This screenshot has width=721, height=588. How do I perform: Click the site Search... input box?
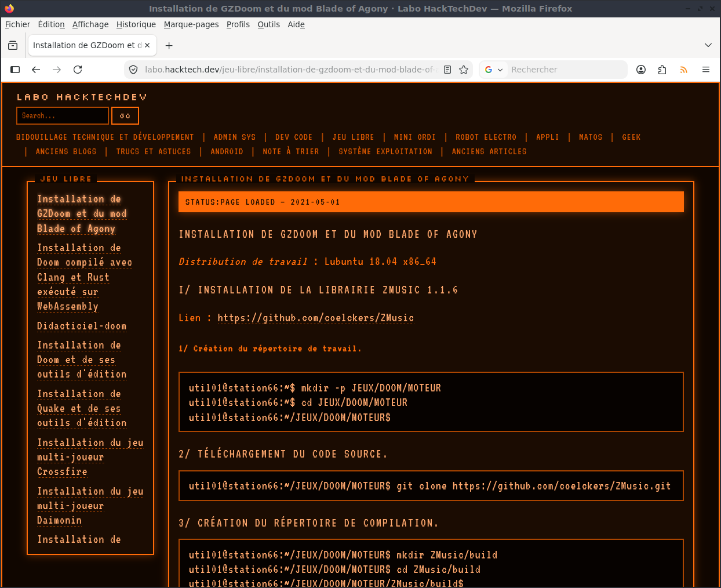point(63,116)
